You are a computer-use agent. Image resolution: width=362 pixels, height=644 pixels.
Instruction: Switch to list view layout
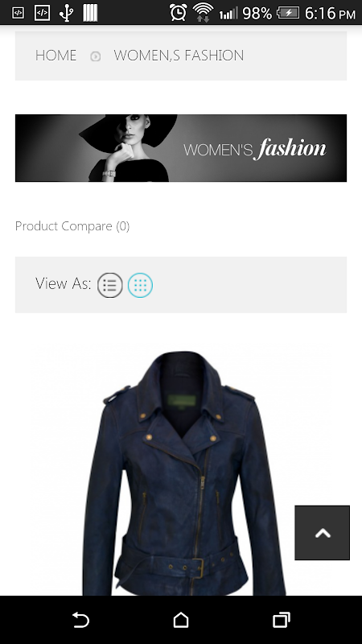pos(109,285)
